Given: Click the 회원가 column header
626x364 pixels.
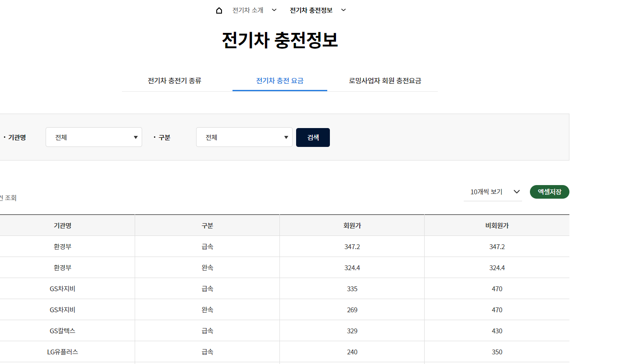Looking at the screenshot, I should click(x=352, y=225).
